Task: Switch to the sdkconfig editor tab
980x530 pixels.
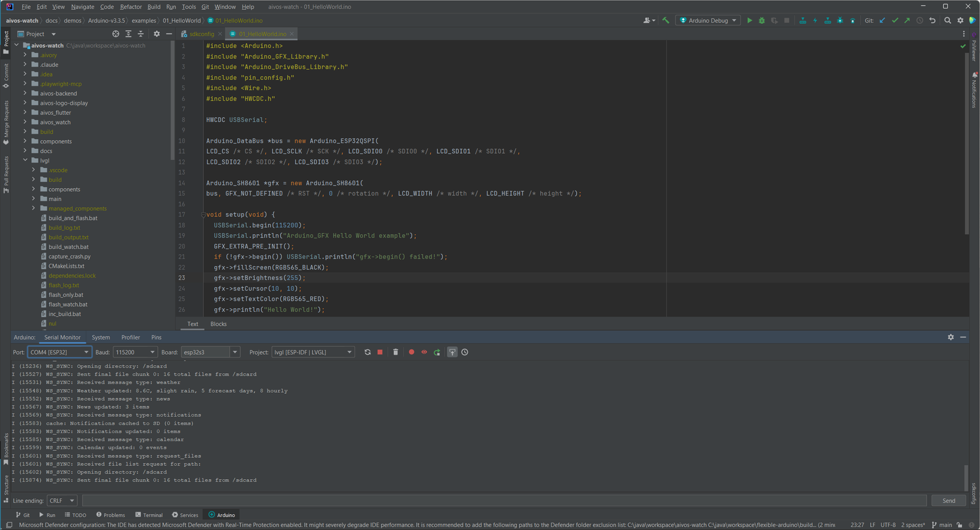Action: point(202,34)
